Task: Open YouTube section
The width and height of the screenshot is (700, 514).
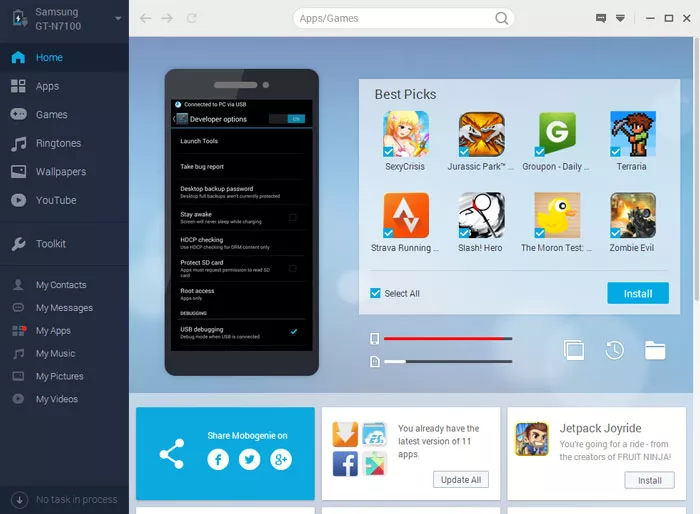Action: (x=64, y=200)
